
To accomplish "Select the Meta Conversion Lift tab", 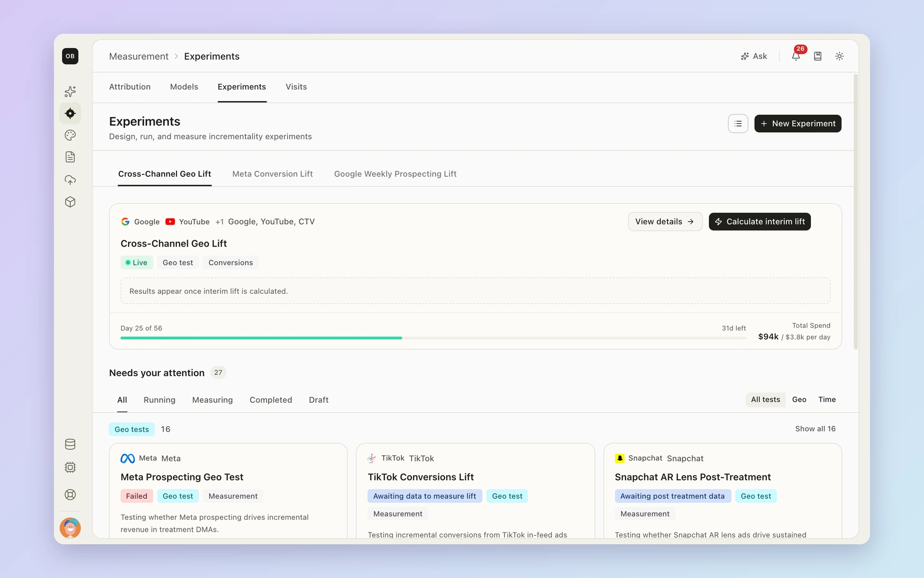I will pyautogui.click(x=272, y=174).
